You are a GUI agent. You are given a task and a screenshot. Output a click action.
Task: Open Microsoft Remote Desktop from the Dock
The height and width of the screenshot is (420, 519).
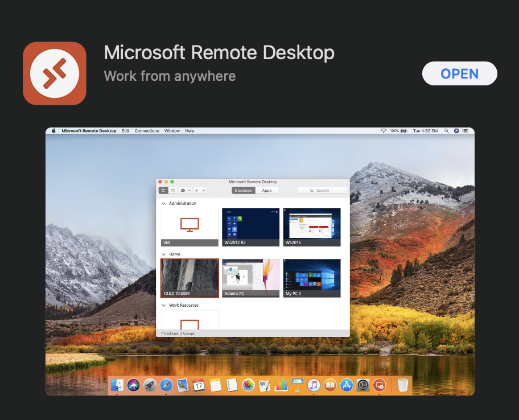tap(380, 385)
